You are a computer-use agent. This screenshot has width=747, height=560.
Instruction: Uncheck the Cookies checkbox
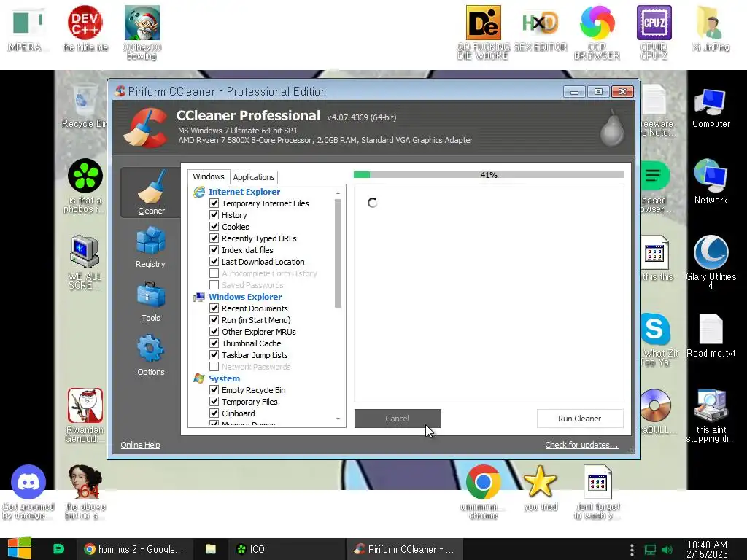tap(214, 227)
